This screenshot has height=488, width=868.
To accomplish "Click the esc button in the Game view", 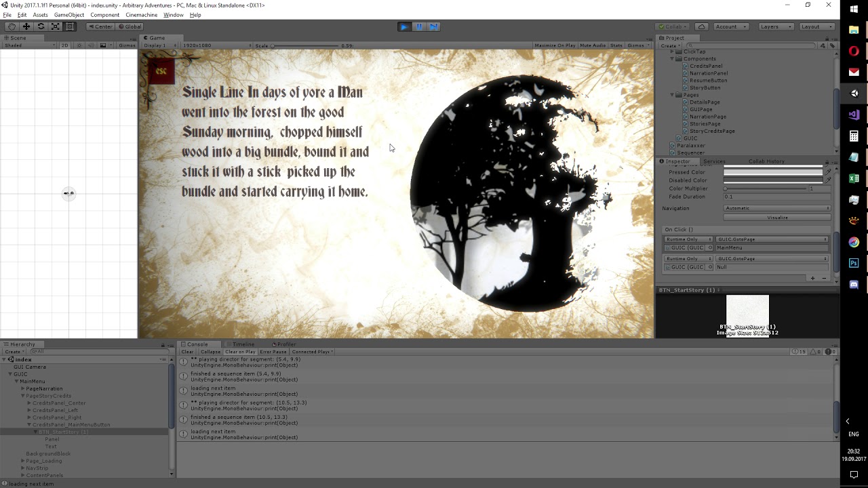I will pyautogui.click(x=161, y=70).
